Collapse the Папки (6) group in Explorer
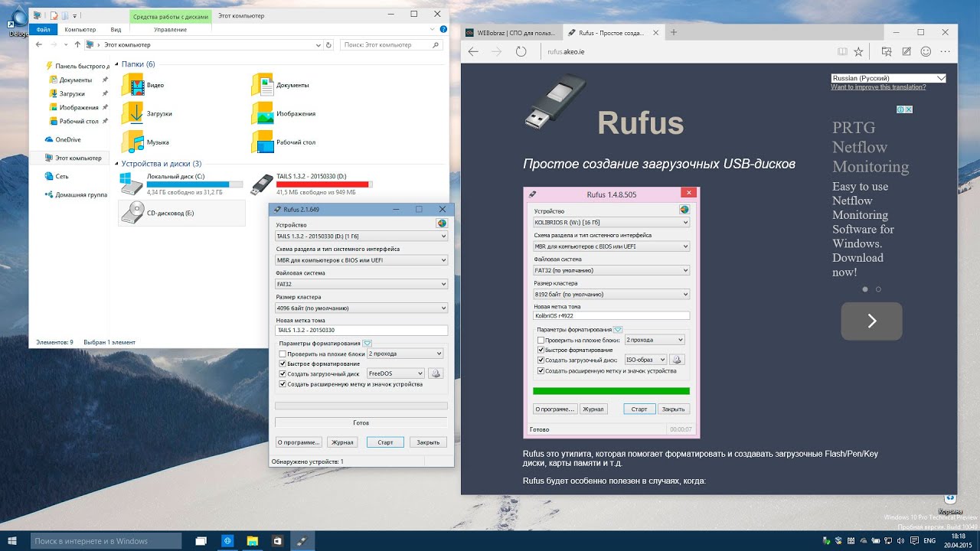Screen dimensions: 980x551 pyautogui.click(x=116, y=64)
